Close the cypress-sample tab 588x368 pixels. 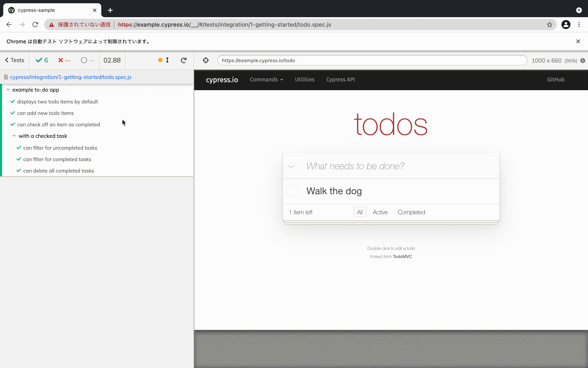pyautogui.click(x=95, y=10)
